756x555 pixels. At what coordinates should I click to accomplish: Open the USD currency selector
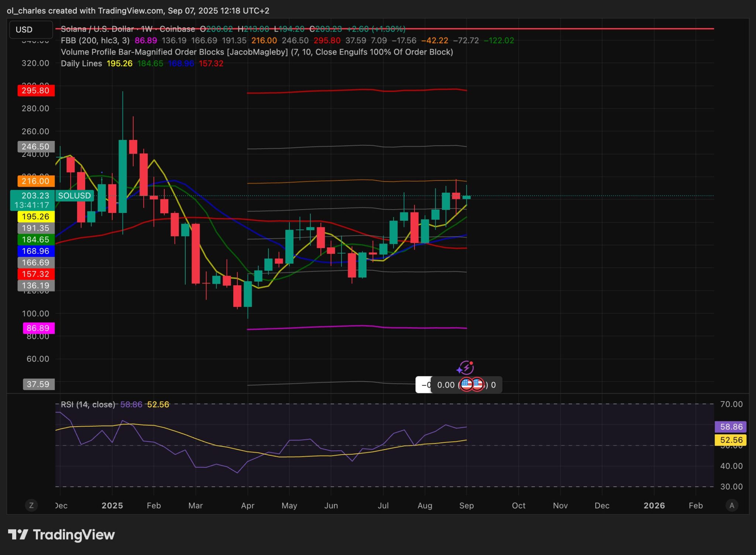pyautogui.click(x=31, y=30)
